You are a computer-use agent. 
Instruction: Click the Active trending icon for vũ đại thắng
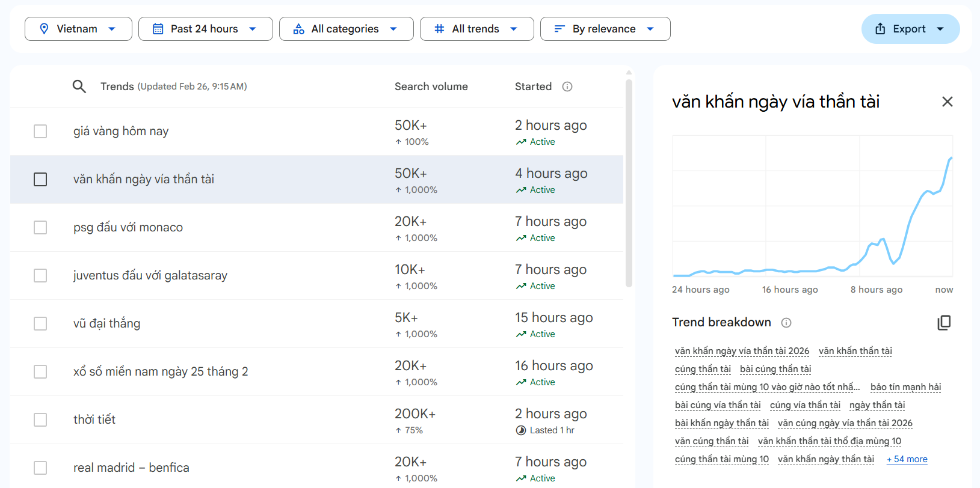[521, 334]
